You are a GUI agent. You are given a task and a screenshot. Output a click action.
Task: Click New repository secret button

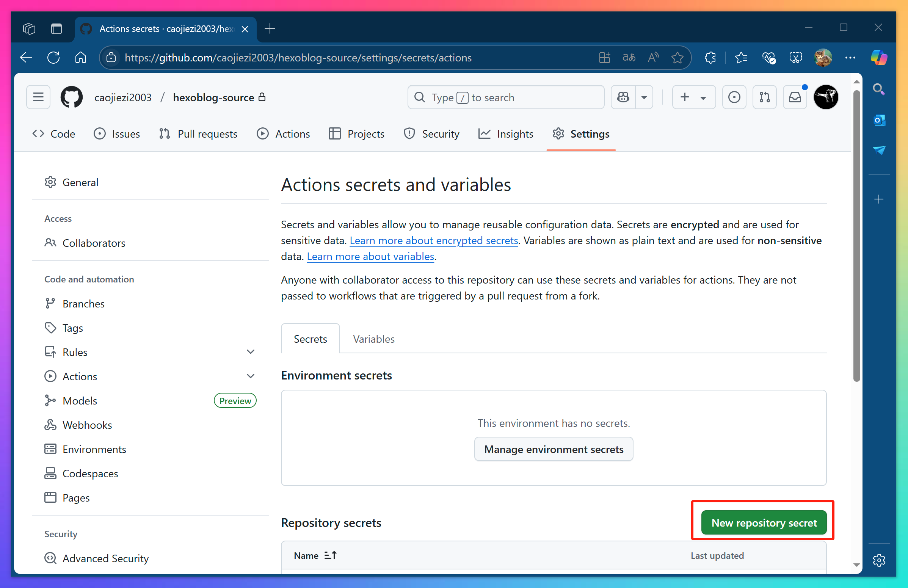(764, 522)
